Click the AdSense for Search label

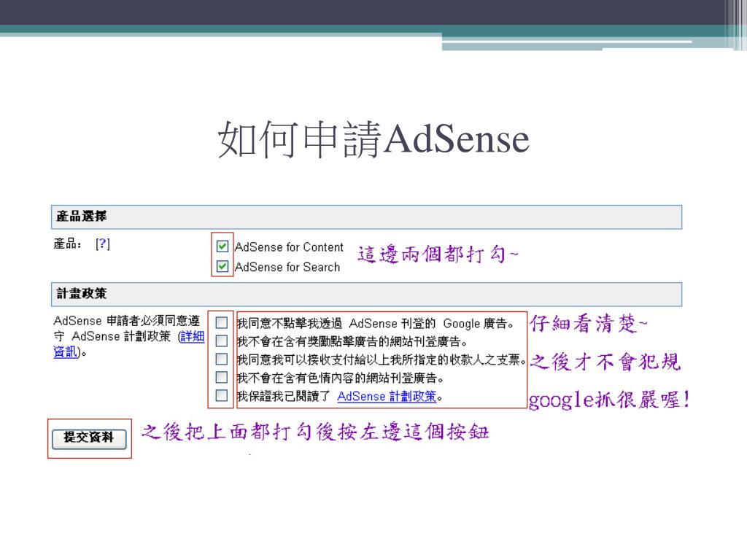(x=287, y=267)
